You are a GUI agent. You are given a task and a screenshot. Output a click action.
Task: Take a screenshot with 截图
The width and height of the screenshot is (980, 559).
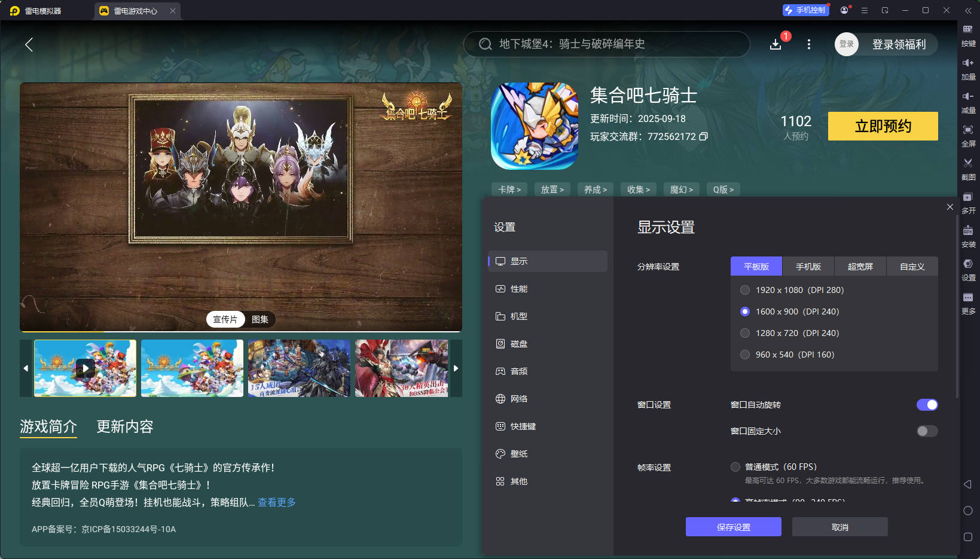coord(968,170)
